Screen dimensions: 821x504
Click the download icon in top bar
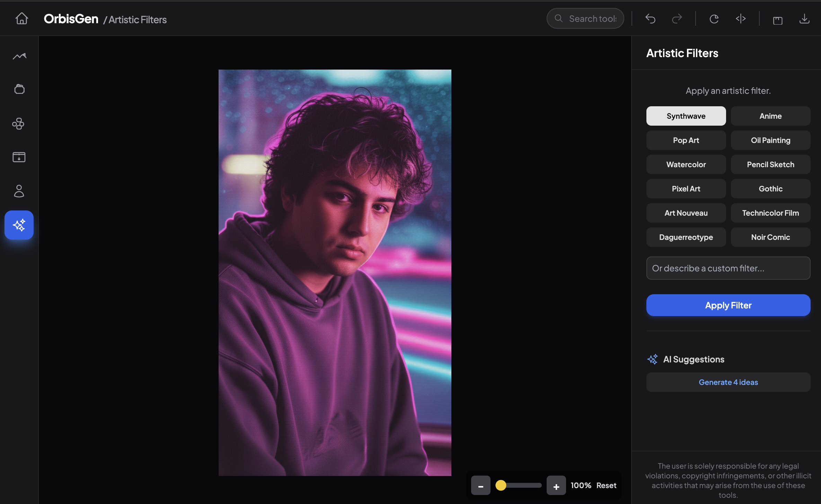pyautogui.click(x=804, y=19)
